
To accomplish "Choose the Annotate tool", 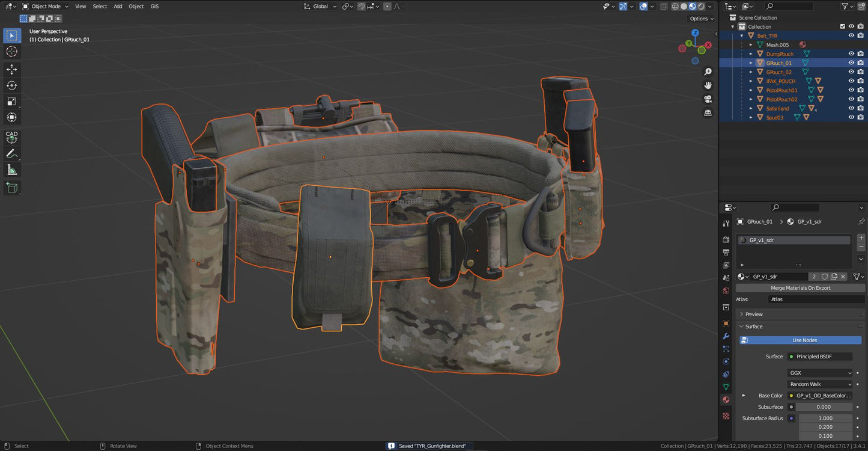I will 11,154.
